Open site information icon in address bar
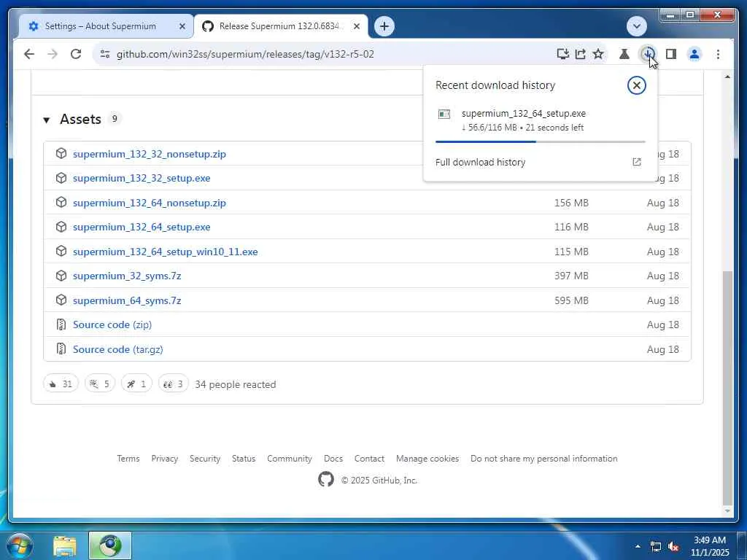This screenshot has width=747, height=560. (105, 54)
